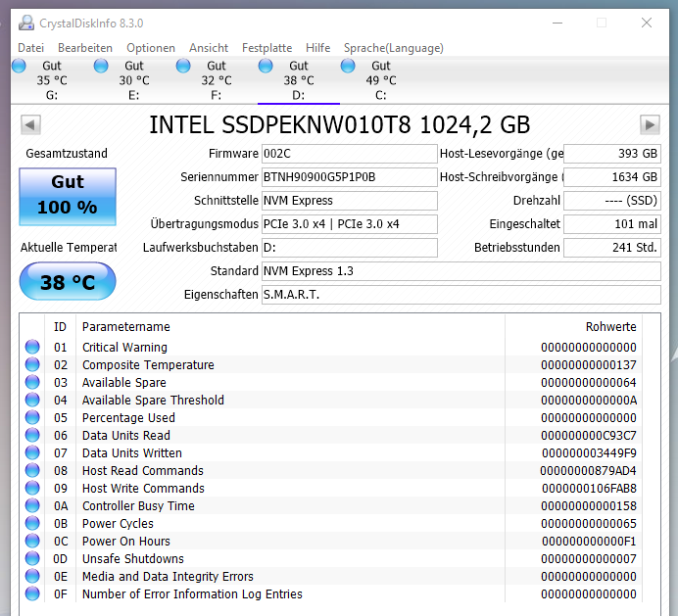This screenshot has height=616, width=678.
Task: Click status orb of Controller Busy Time row
Action: coord(32,505)
